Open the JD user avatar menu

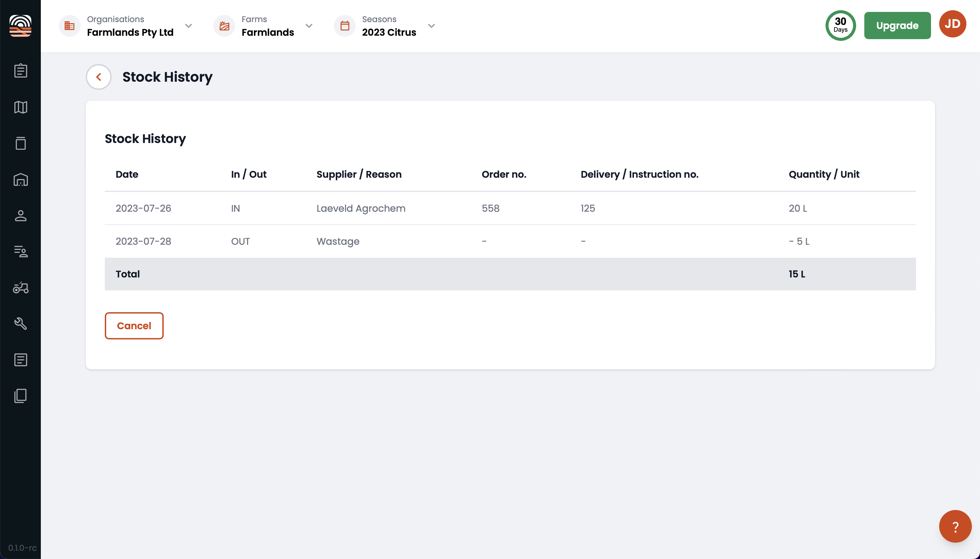click(952, 24)
